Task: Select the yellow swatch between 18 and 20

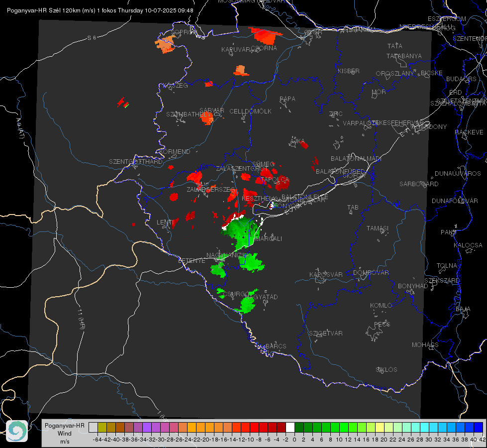Action: (x=380, y=427)
